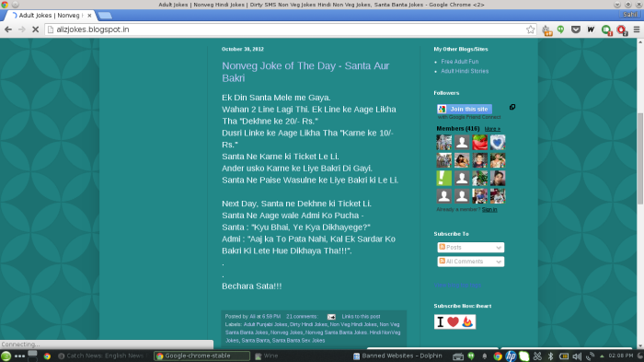Screen dimensions: 644x362
Task: Show hidden system tray icons arrow
Action: pyautogui.click(x=602, y=356)
